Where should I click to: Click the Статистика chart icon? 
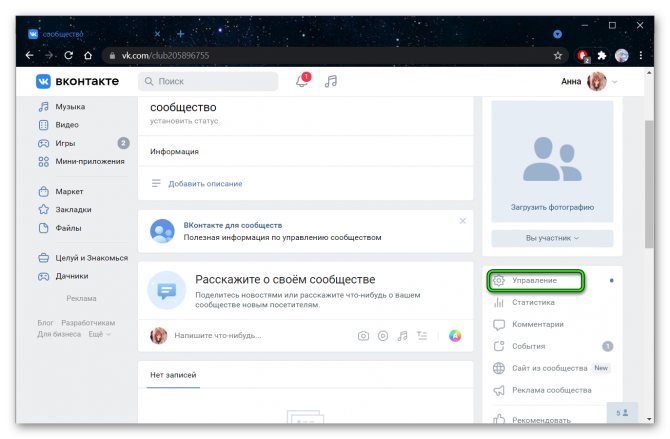[x=499, y=303]
